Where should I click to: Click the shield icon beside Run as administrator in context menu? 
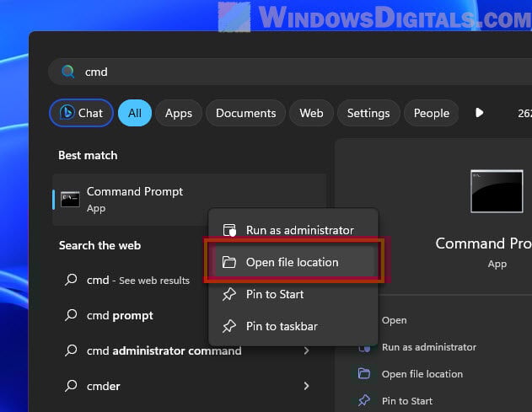[x=229, y=230]
